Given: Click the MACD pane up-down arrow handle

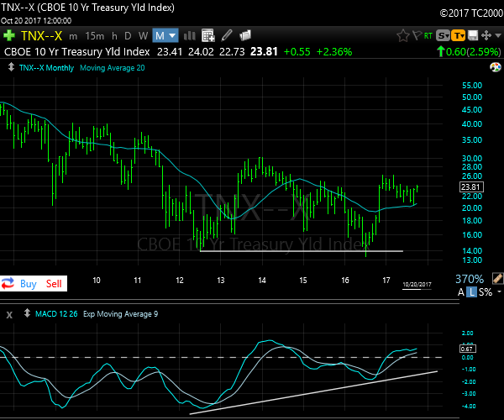Looking at the screenshot, I should (28, 313).
